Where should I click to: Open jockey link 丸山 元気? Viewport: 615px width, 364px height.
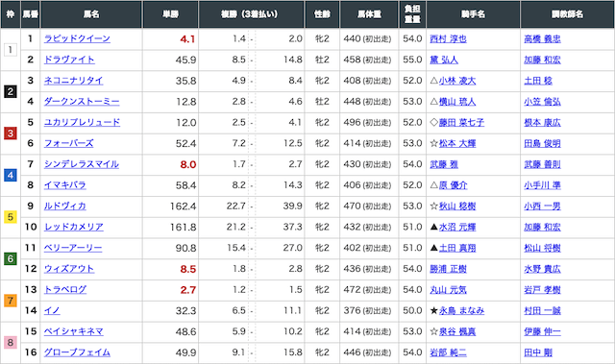point(449,289)
